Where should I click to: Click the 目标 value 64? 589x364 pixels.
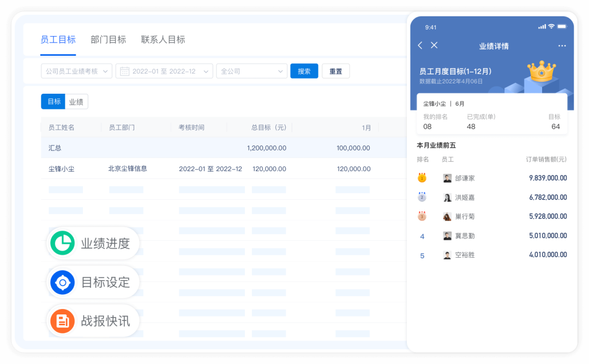[556, 126]
